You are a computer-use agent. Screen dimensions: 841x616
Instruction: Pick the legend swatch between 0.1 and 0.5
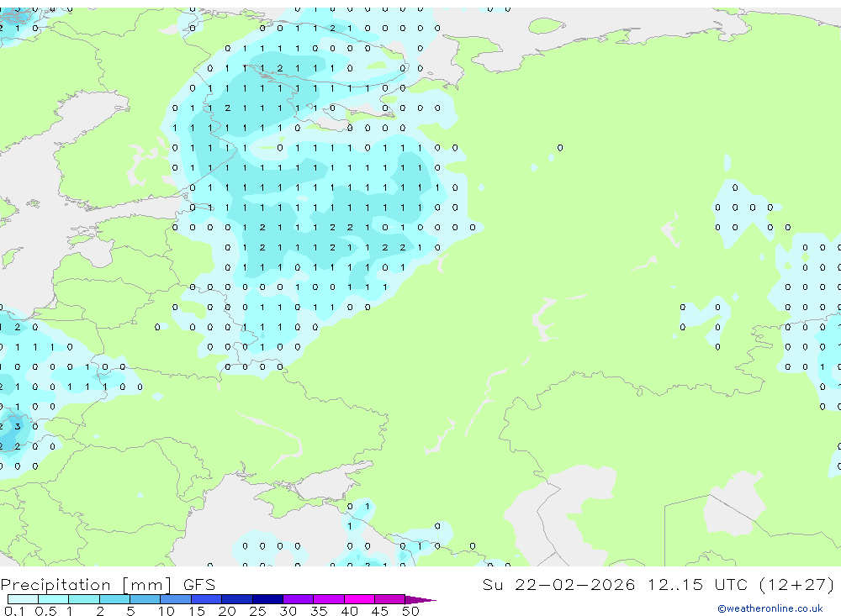point(23,599)
